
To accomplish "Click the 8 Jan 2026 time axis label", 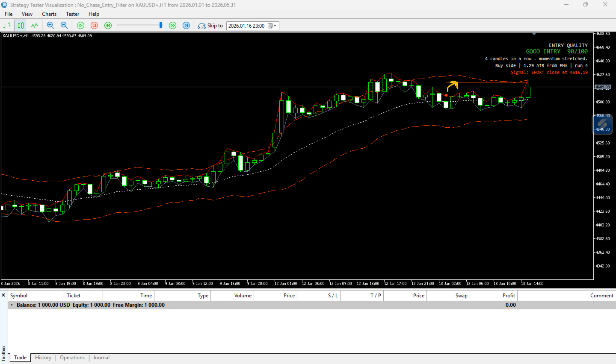I will pos(11,284).
